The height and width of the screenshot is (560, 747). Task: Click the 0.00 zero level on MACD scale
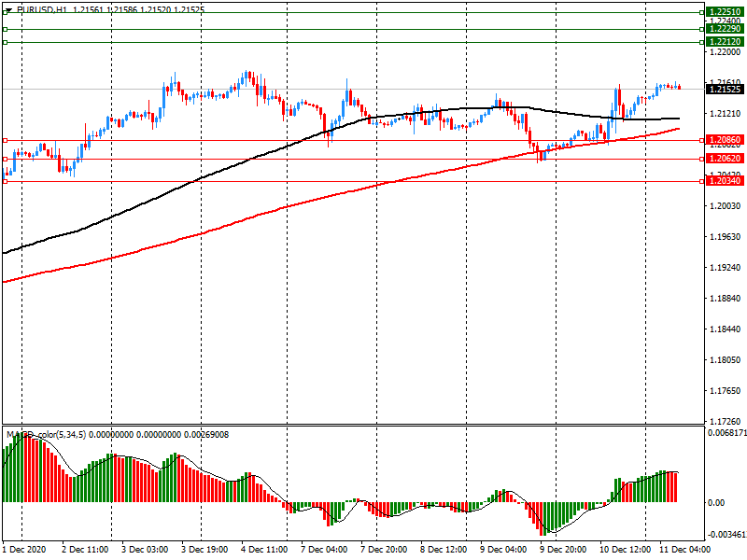point(716,503)
